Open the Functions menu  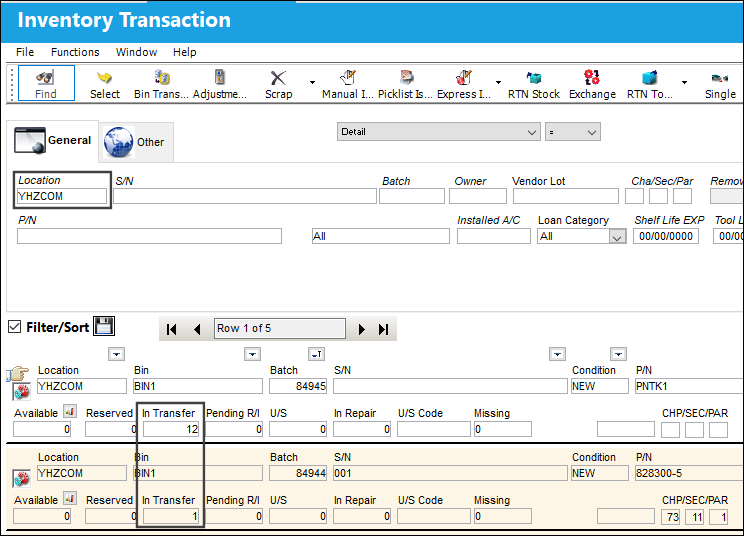(x=75, y=52)
